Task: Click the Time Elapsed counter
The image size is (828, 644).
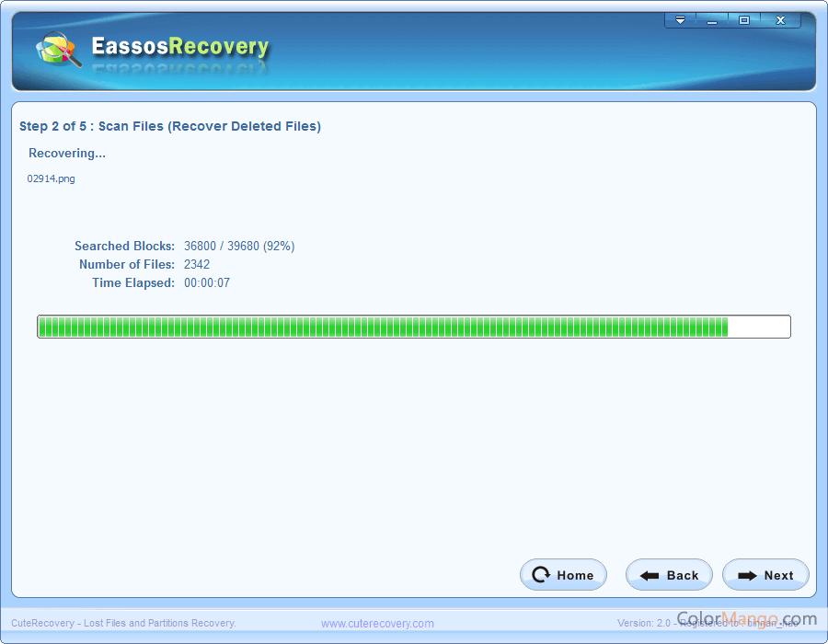Action: point(205,282)
